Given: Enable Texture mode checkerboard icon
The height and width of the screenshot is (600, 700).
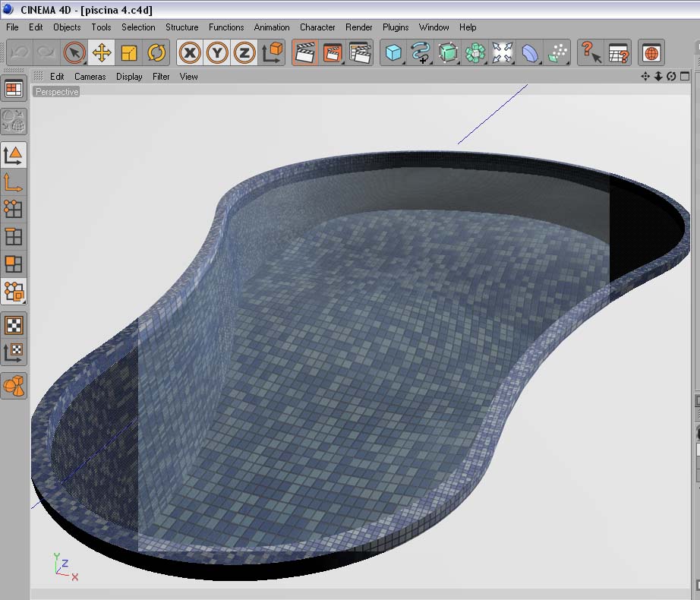Looking at the screenshot, I should pyautogui.click(x=14, y=325).
